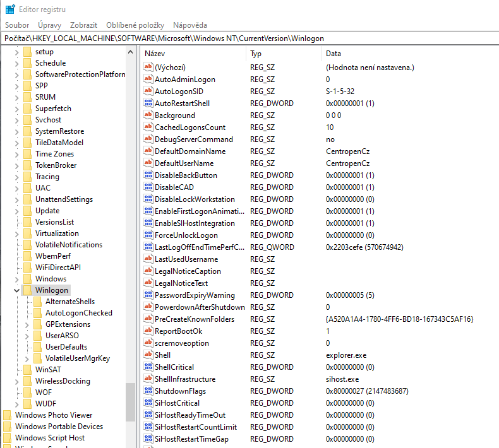Expand the VolatileUserMgrKey subkey

(x=27, y=358)
